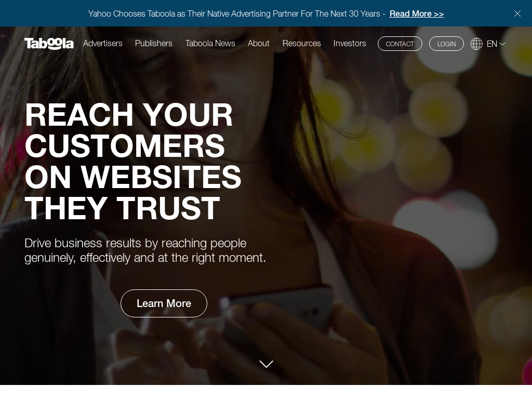Close the Yahoo announcement banner
Screen dimensions: 532x399
point(517,14)
